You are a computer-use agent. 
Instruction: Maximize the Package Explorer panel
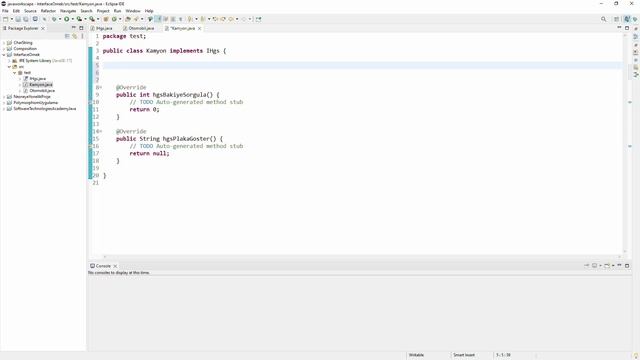click(81, 28)
